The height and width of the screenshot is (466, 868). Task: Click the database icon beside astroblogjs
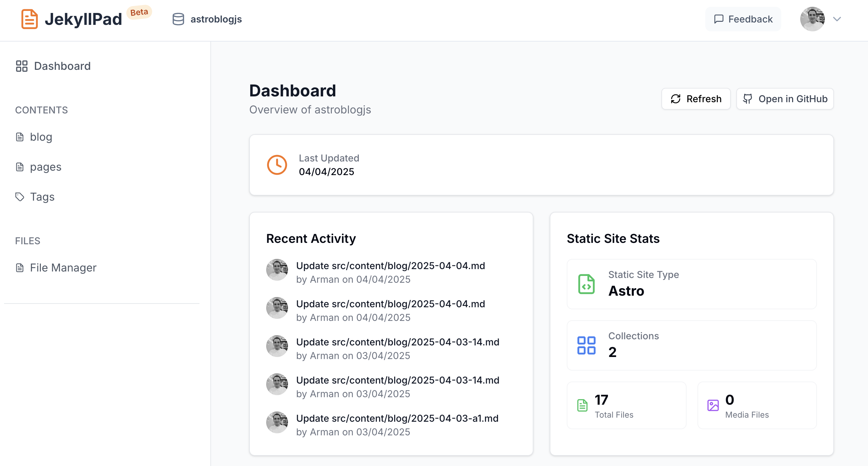click(x=178, y=19)
